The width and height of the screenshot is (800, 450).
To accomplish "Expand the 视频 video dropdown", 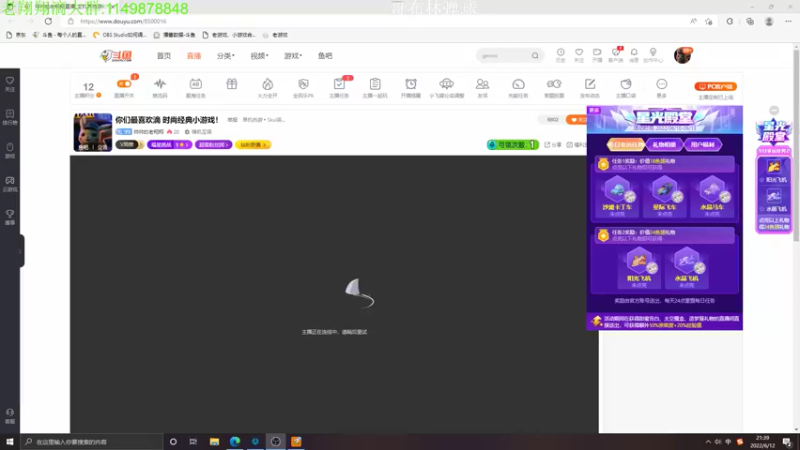I will [259, 56].
